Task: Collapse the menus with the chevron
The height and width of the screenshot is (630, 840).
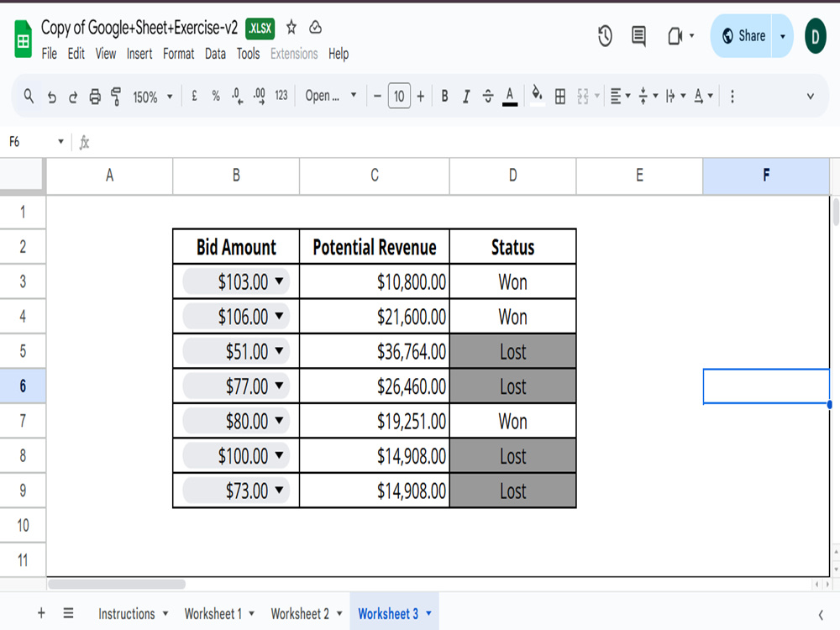Action: tap(810, 97)
